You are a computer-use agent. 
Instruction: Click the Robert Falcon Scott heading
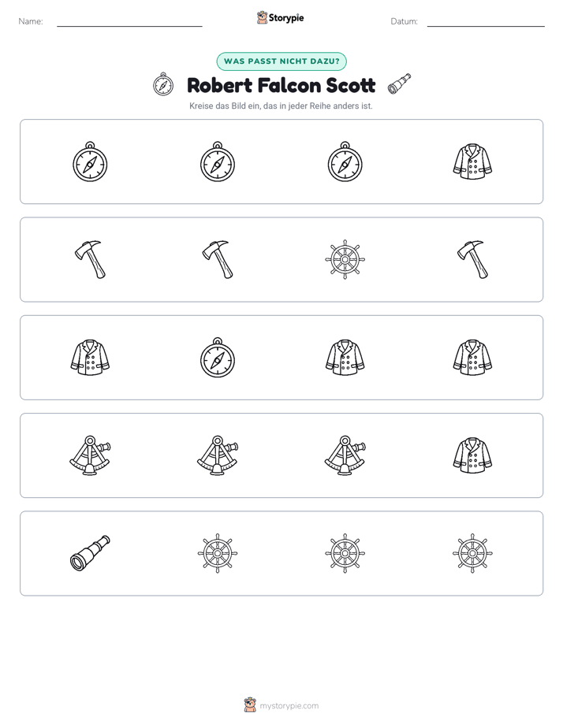281,85
